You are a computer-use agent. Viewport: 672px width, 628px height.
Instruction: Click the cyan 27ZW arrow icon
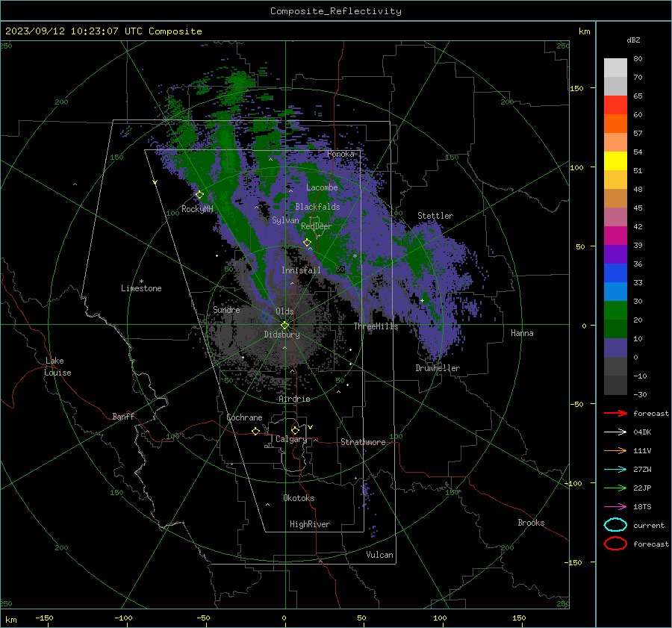[x=615, y=470]
